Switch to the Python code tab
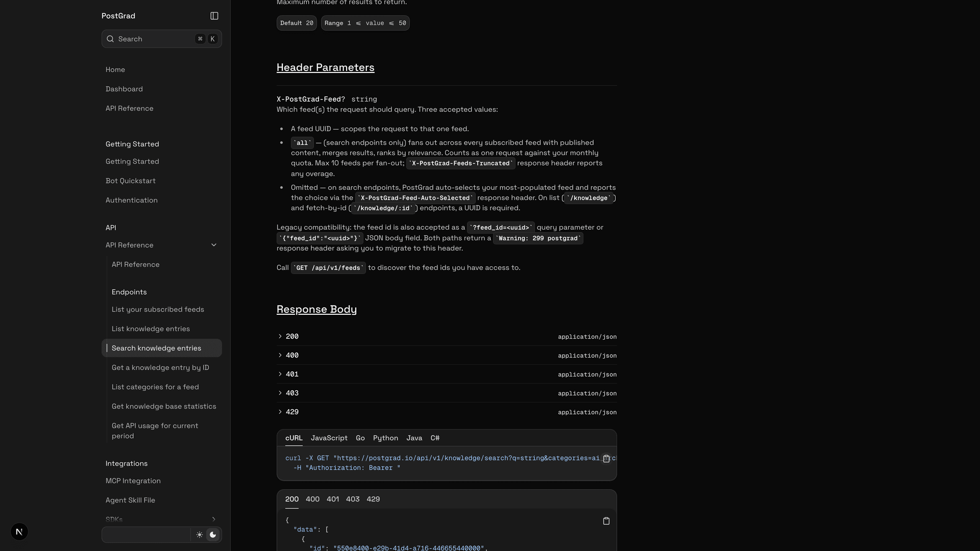 click(x=385, y=438)
